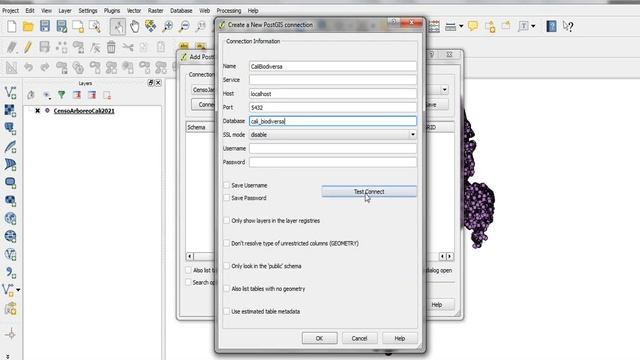Open the Raster menu
Image resolution: width=640 pixels, height=360 pixels.
(x=156, y=11)
